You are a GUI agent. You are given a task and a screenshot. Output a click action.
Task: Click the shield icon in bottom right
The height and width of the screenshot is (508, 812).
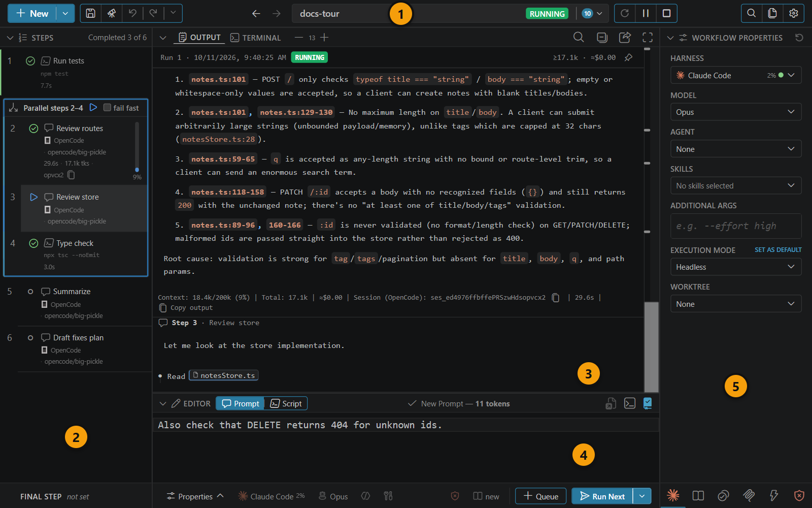799,495
